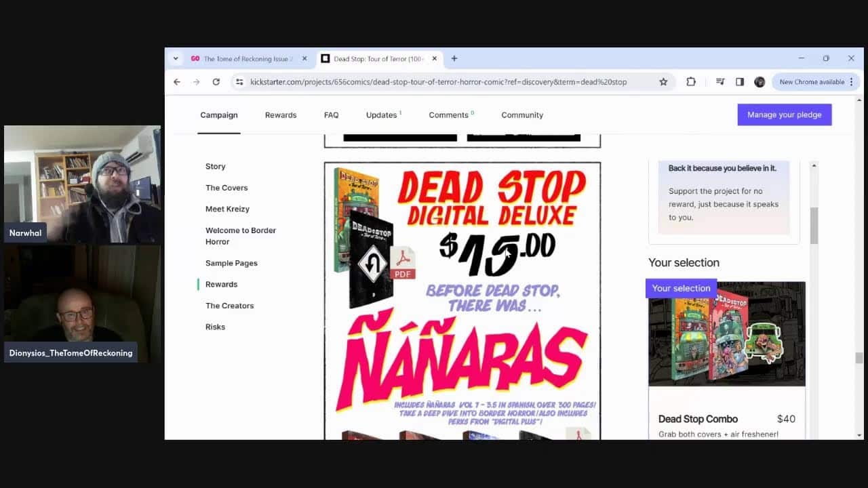Close the Dead Stop: Tour of Terror tab
Screen dimensions: 868x488
pyautogui.click(x=435, y=59)
